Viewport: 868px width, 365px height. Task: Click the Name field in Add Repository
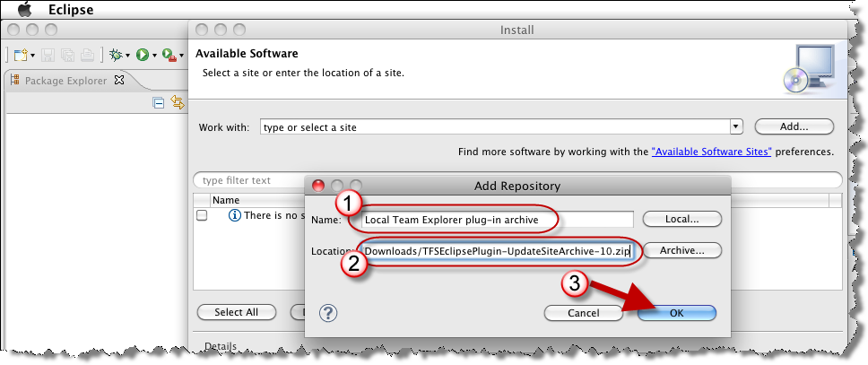(497, 220)
